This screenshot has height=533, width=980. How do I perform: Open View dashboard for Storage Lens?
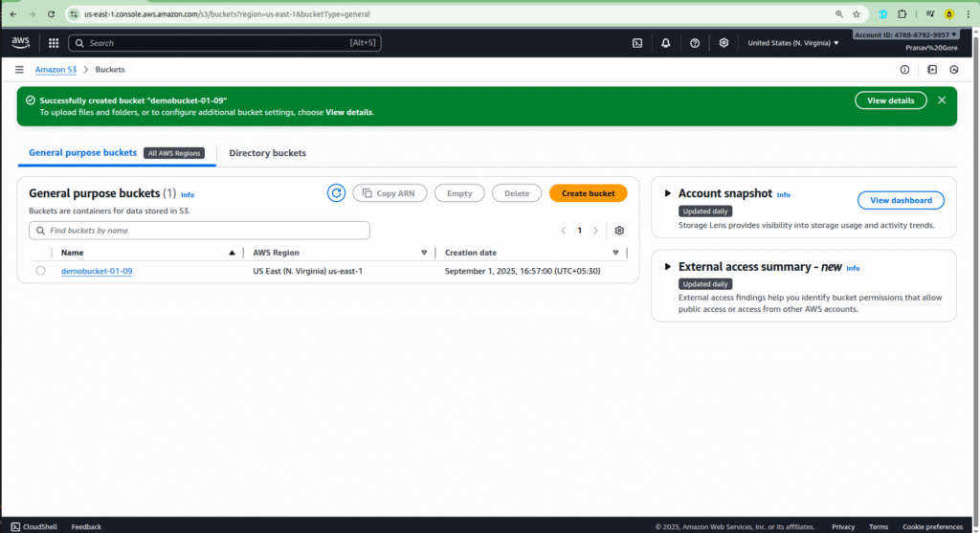901,200
